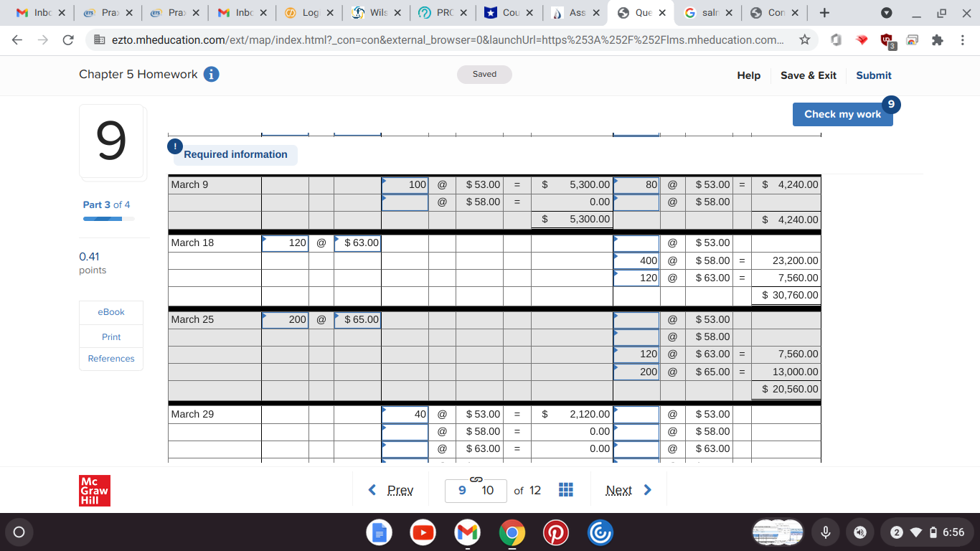Image resolution: width=980 pixels, height=551 pixels.
Task: Click the Part 3 of 4 progress bar
Action: (x=109, y=218)
